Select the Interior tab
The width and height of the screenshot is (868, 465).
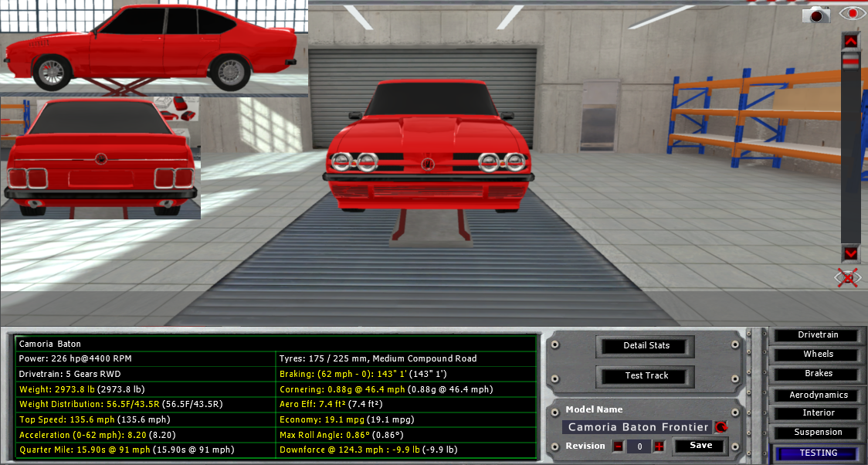point(818,413)
